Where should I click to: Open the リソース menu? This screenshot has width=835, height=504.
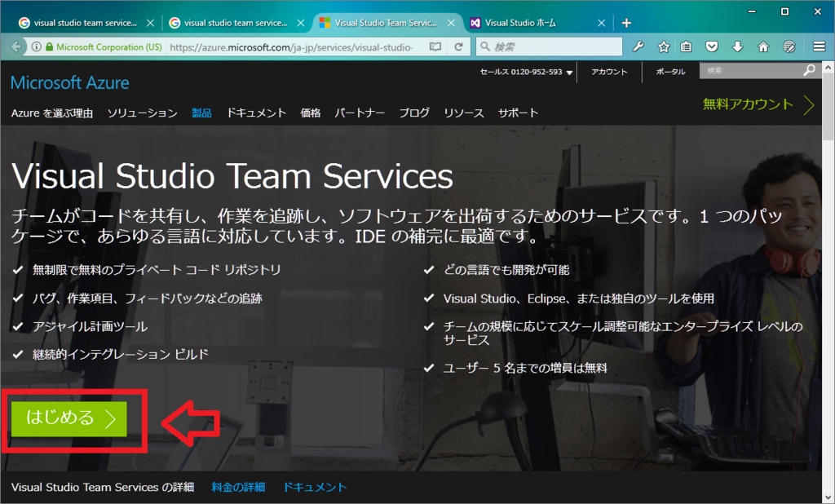click(x=464, y=113)
